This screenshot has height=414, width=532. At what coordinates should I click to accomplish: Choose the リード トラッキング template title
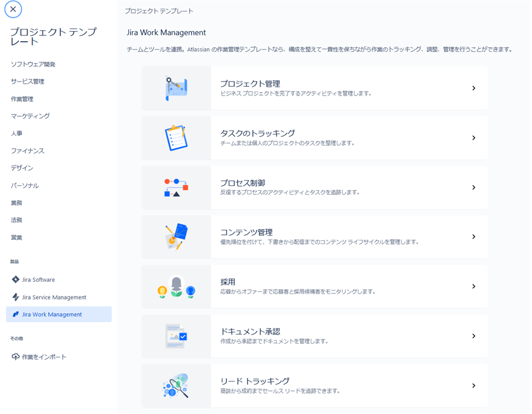click(255, 381)
